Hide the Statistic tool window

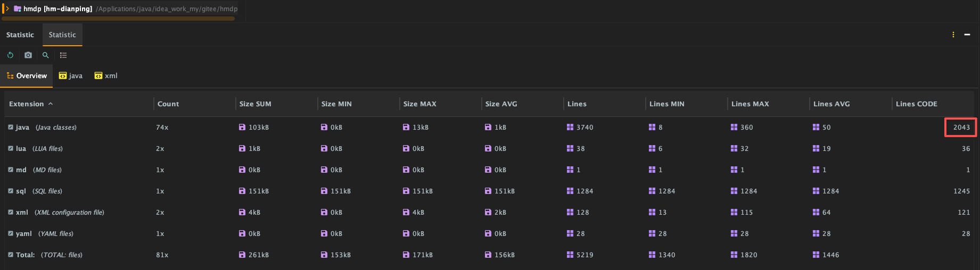967,35
